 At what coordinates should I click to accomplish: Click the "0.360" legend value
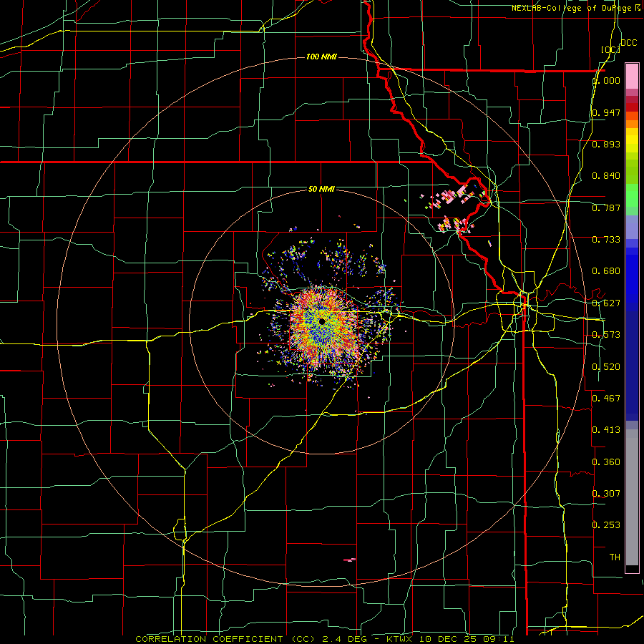coord(606,462)
